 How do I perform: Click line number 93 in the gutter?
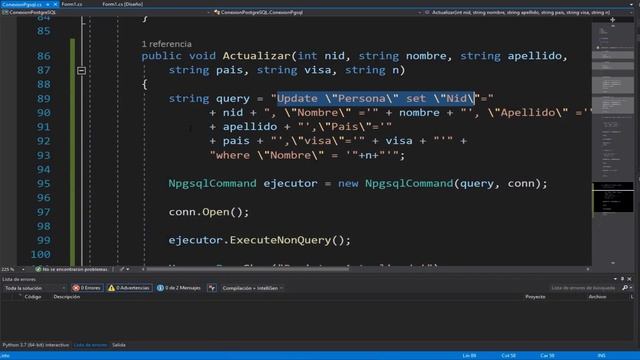(43, 155)
